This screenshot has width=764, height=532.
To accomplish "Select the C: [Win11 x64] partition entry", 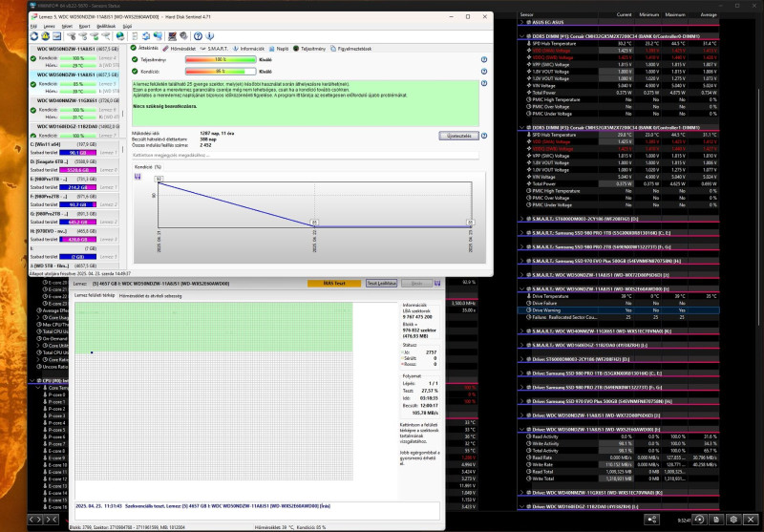I will tap(74, 148).
